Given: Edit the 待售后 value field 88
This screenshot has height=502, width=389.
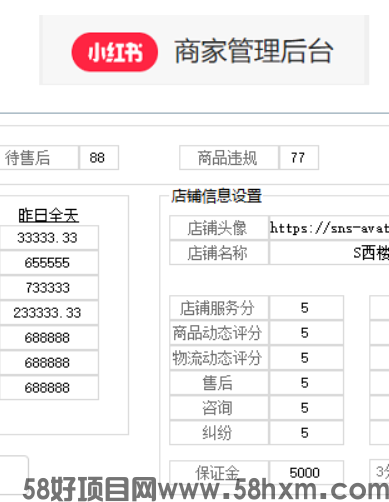Looking at the screenshot, I should click(x=99, y=158).
